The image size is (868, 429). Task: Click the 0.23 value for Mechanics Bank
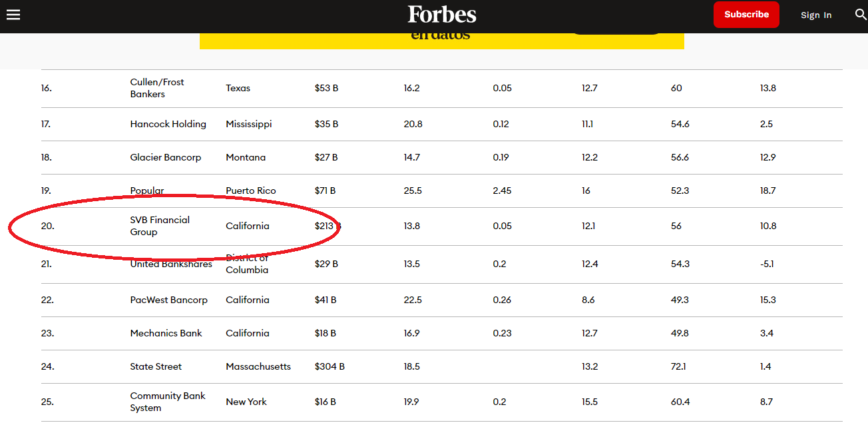(503, 333)
